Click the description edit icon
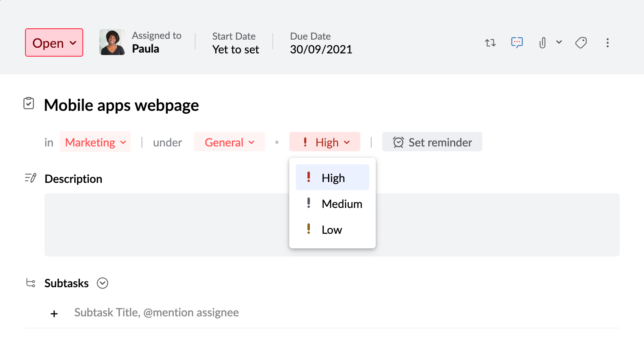Viewport: 644px width, 339px height. [x=31, y=178]
